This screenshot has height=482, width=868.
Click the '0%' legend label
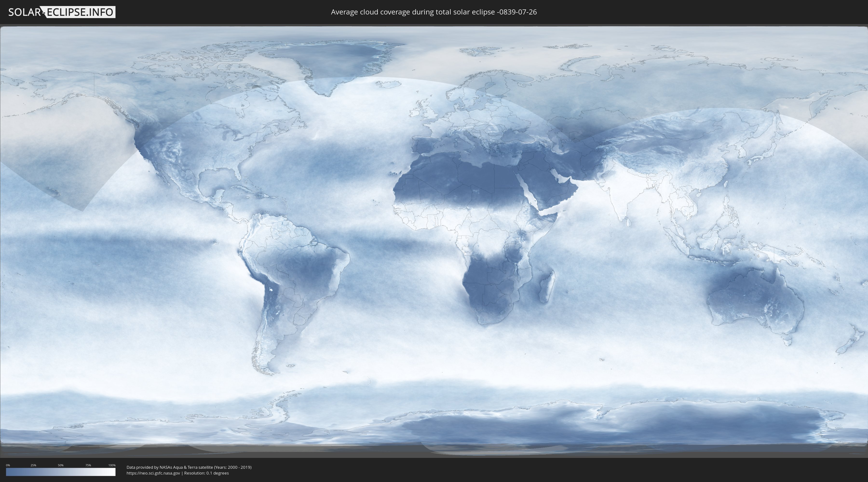(x=8, y=465)
